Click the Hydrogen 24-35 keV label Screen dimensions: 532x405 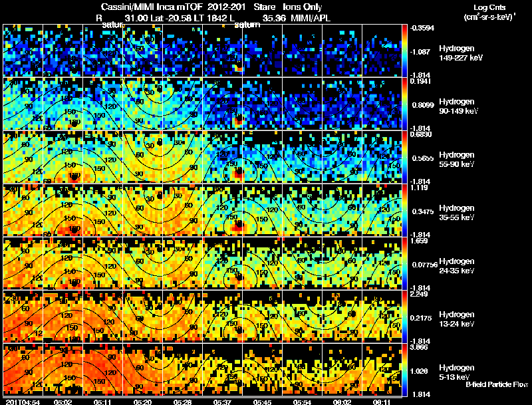457,265
